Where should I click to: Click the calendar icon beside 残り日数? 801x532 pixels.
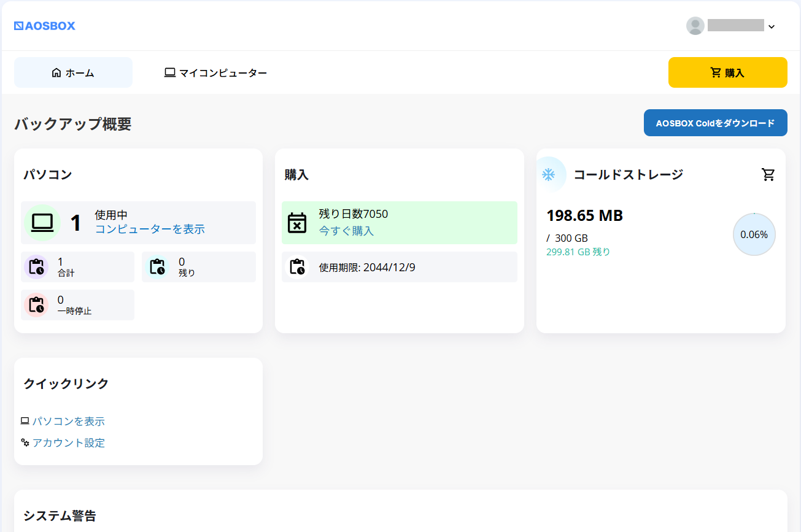297,223
